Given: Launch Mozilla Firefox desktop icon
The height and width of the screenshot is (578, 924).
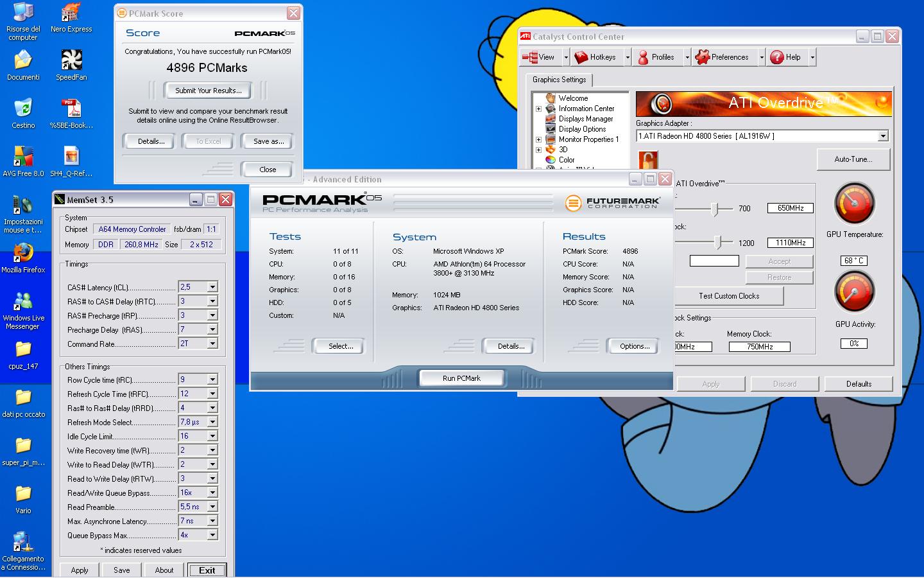Looking at the screenshot, I should pyautogui.click(x=23, y=258).
